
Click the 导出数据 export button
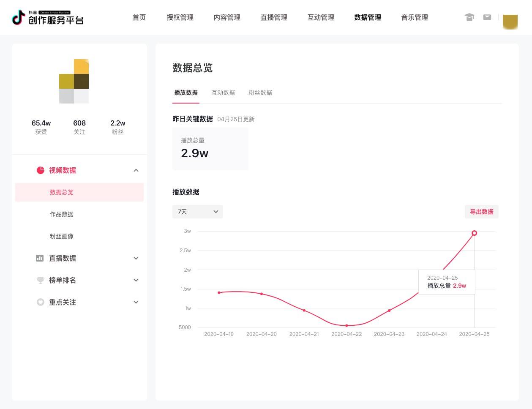click(x=481, y=212)
